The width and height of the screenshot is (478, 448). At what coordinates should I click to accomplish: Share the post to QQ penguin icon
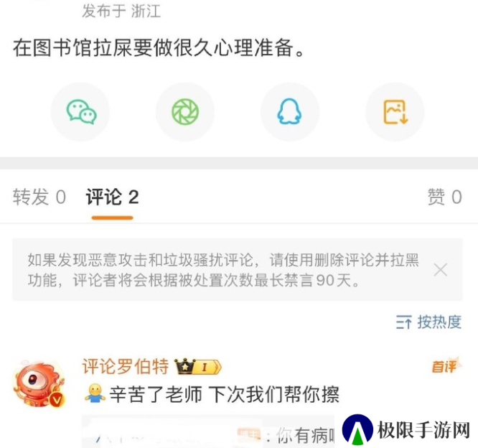point(290,111)
